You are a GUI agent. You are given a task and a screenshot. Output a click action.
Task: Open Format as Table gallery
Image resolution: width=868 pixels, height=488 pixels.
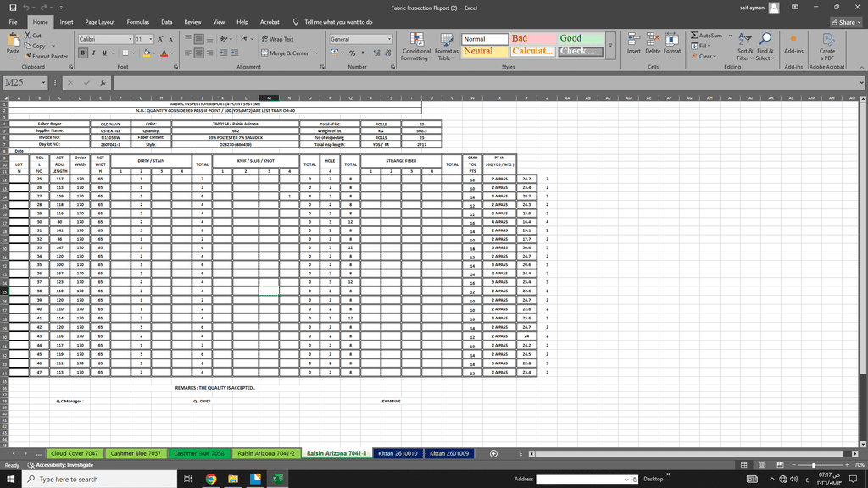[x=446, y=47]
